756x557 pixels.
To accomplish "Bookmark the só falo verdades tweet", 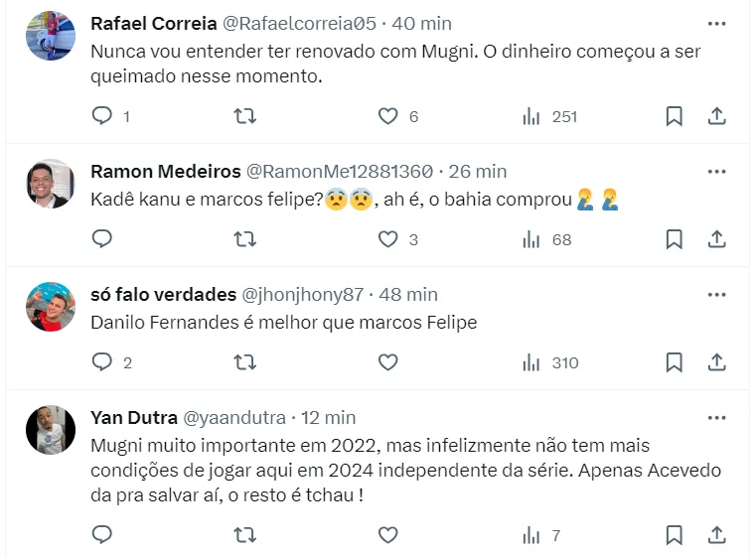I will pos(674,362).
